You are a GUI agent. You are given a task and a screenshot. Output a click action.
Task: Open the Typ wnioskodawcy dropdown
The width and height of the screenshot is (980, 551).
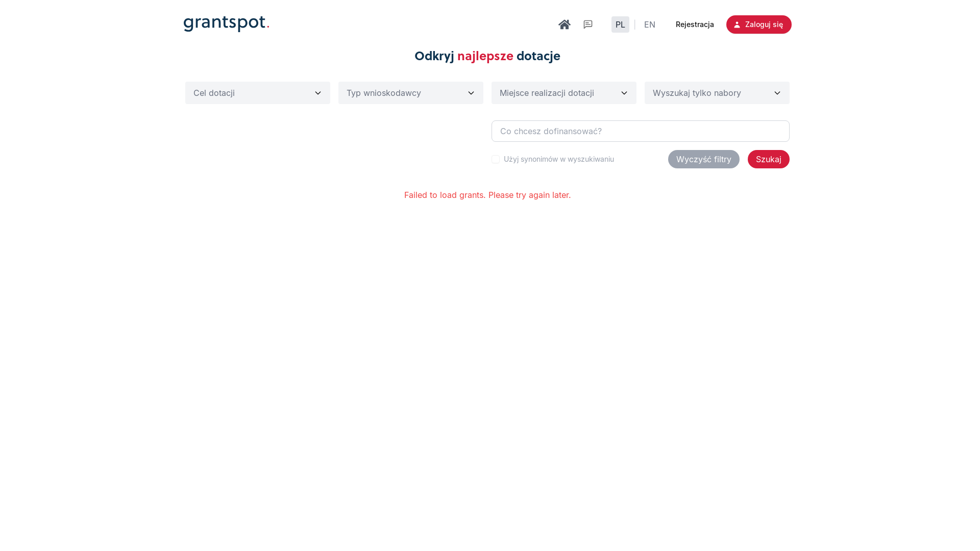coord(411,93)
